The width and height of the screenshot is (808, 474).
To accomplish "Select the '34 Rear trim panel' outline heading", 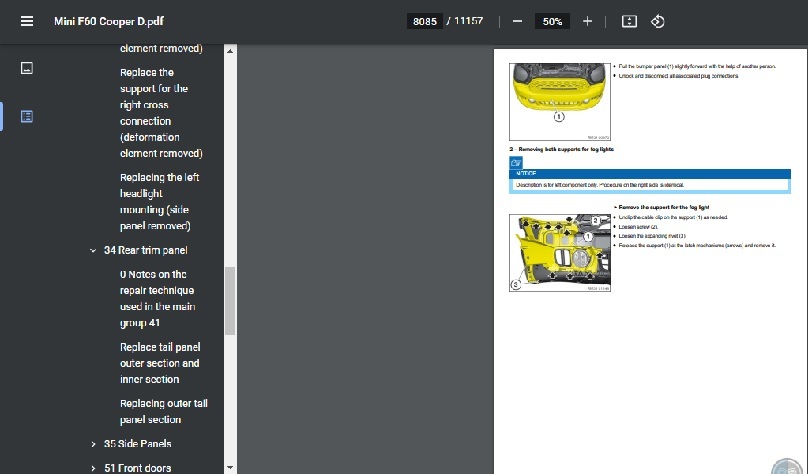I will pos(146,250).
